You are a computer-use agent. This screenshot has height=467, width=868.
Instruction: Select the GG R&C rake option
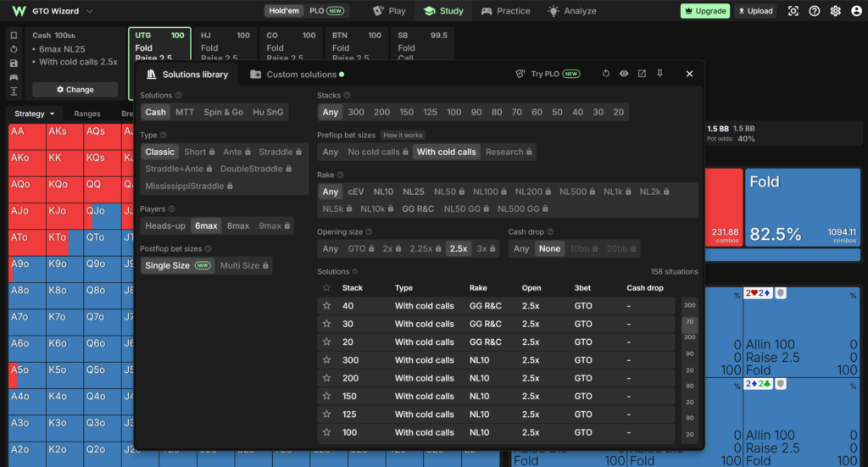[x=418, y=209]
